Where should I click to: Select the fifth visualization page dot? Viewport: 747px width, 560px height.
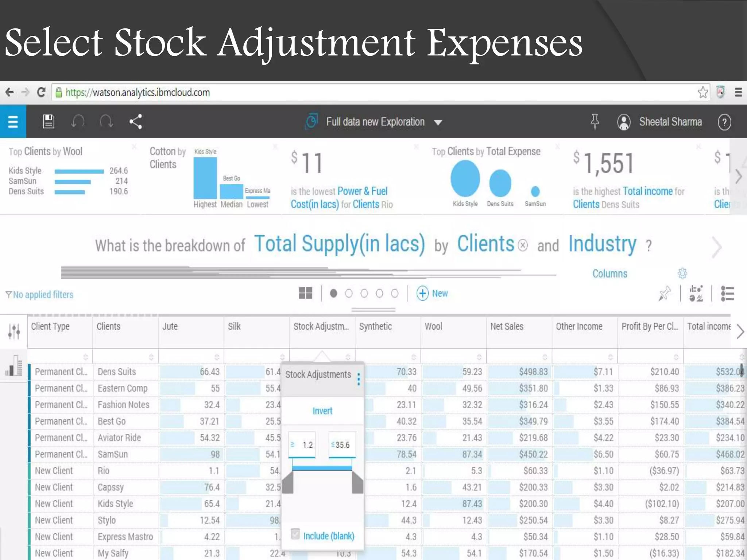point(395,293)
